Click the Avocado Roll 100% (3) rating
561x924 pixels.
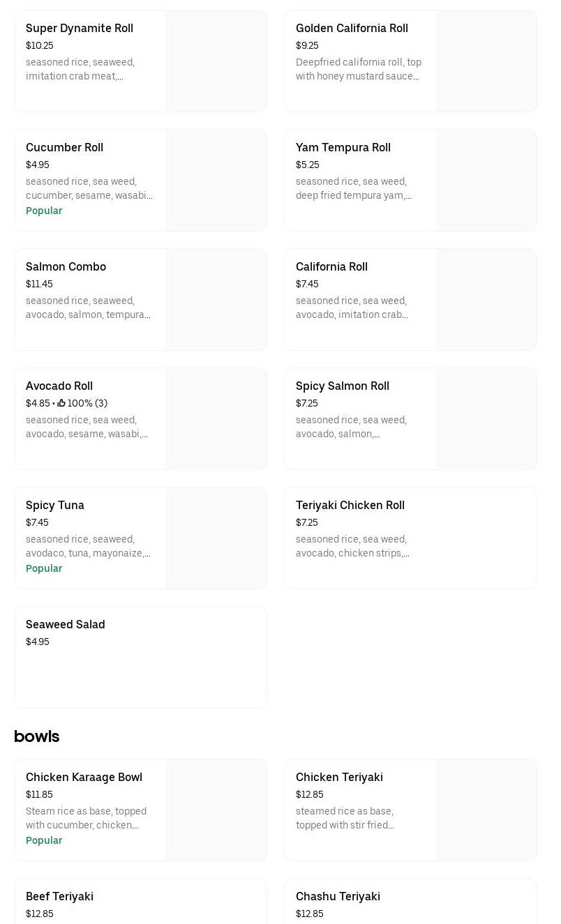point(87,403)
